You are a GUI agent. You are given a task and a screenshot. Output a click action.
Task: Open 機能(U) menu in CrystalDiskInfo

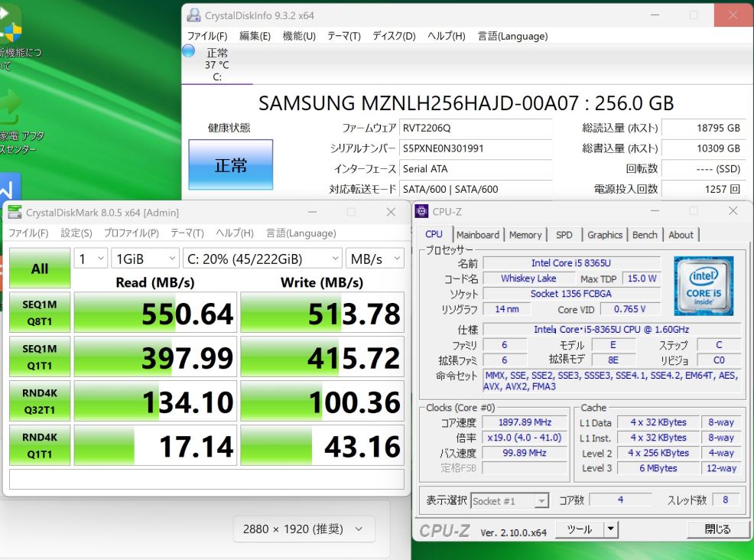tap(299, 36)
